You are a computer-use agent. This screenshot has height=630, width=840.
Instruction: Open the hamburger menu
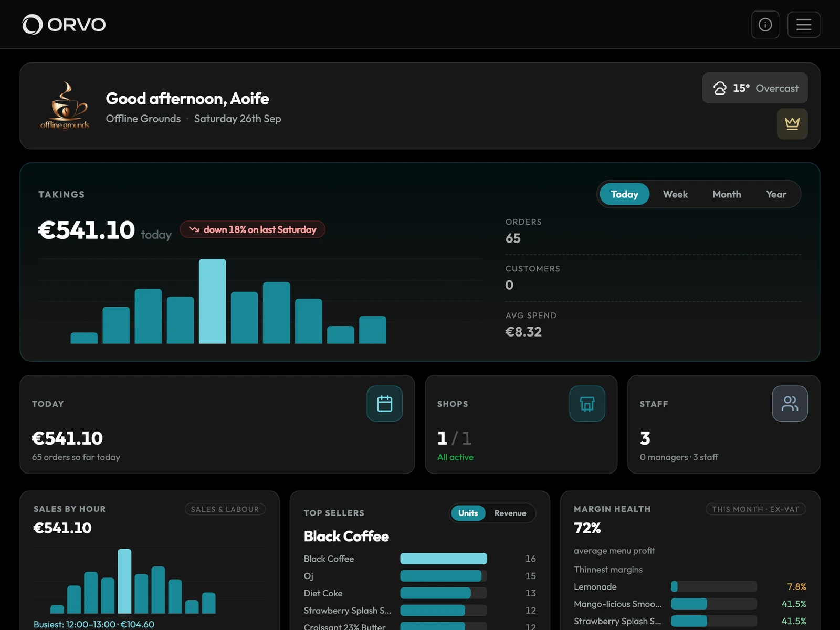pyautogui.click(x=803, y=25)
